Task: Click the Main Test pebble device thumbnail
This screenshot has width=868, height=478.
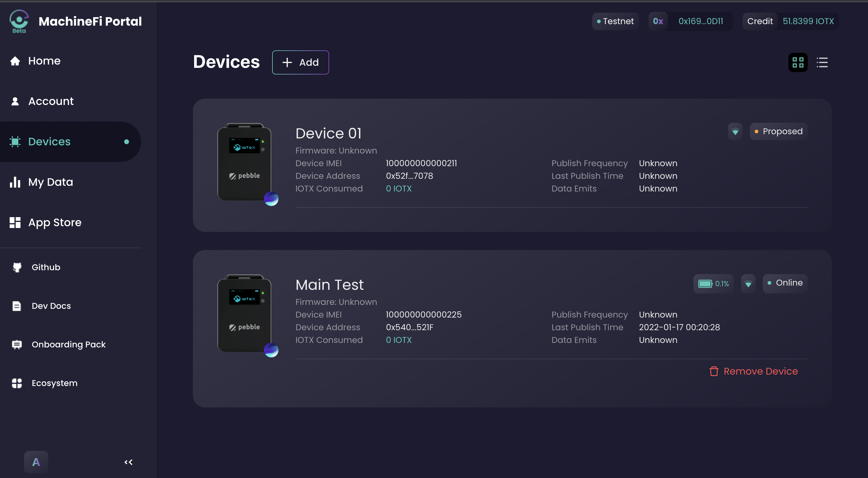Action: [245, 314]
